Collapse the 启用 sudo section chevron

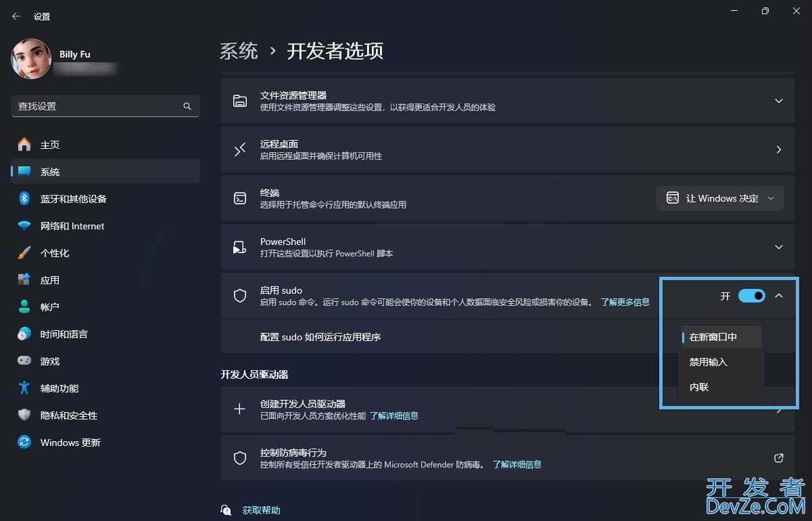point(779,296)
